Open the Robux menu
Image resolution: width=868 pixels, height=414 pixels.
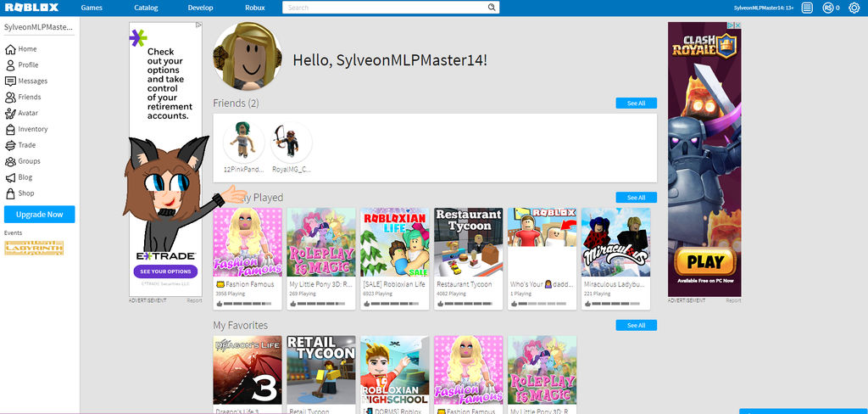coord(254,8)
